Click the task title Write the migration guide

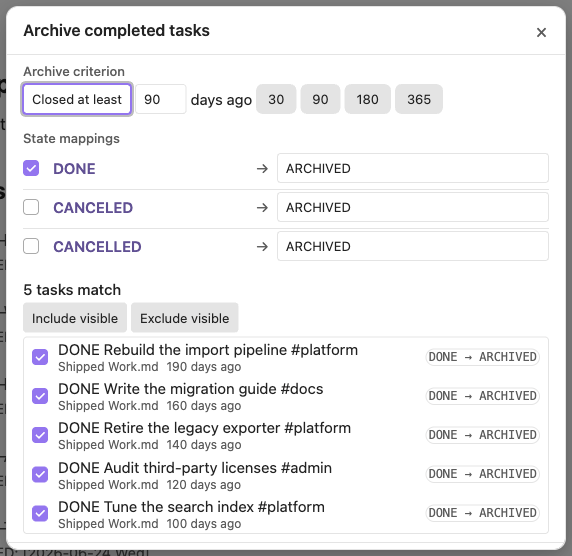pyautogui.click(x=191, y=389)
